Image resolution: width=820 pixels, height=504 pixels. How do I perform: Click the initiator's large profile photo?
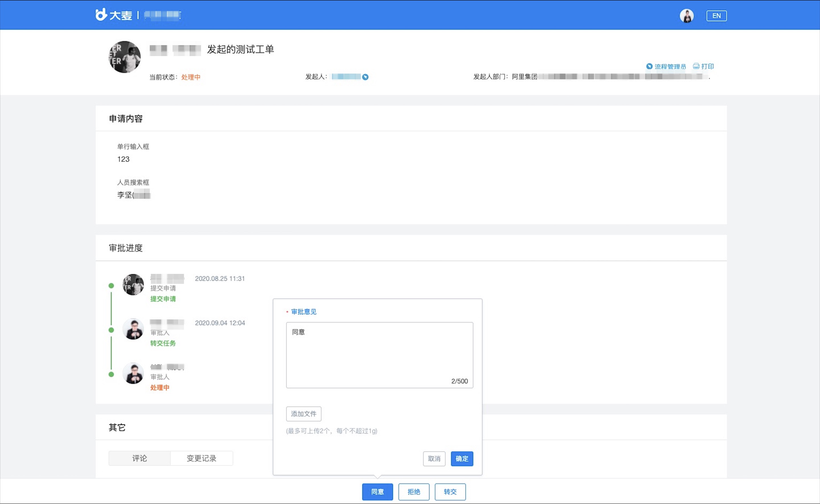125,57
